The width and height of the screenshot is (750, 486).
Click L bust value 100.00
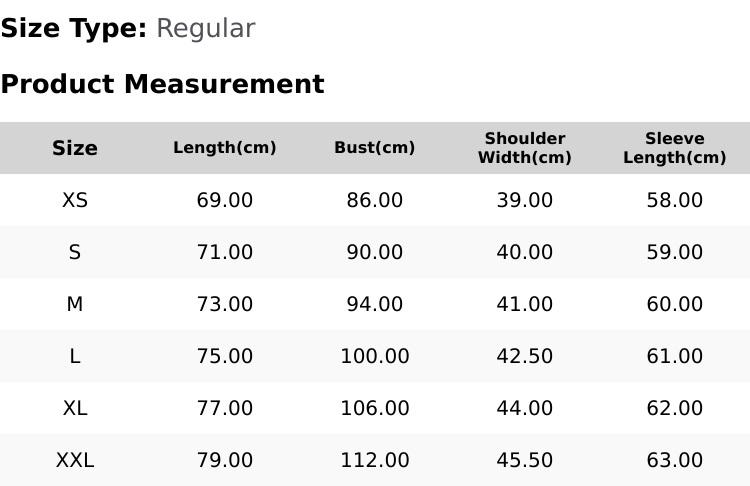point(375,356)
